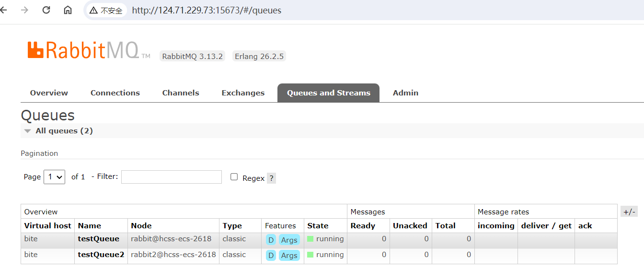The height and width of the screenshot is (270, 644).
Task: Click the green running indicator for testQueue
Action: [x=310, y=239]
